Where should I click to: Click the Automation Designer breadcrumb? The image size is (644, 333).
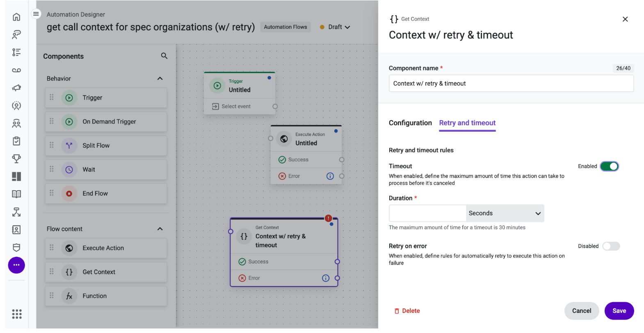(76, 14)
